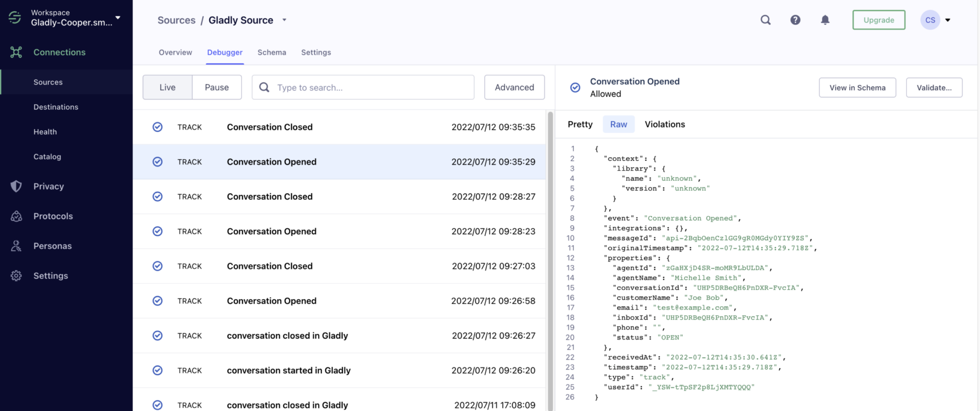Open the source Settings tab
This screenshot has width=980, height=411.
tap(316, 52)
